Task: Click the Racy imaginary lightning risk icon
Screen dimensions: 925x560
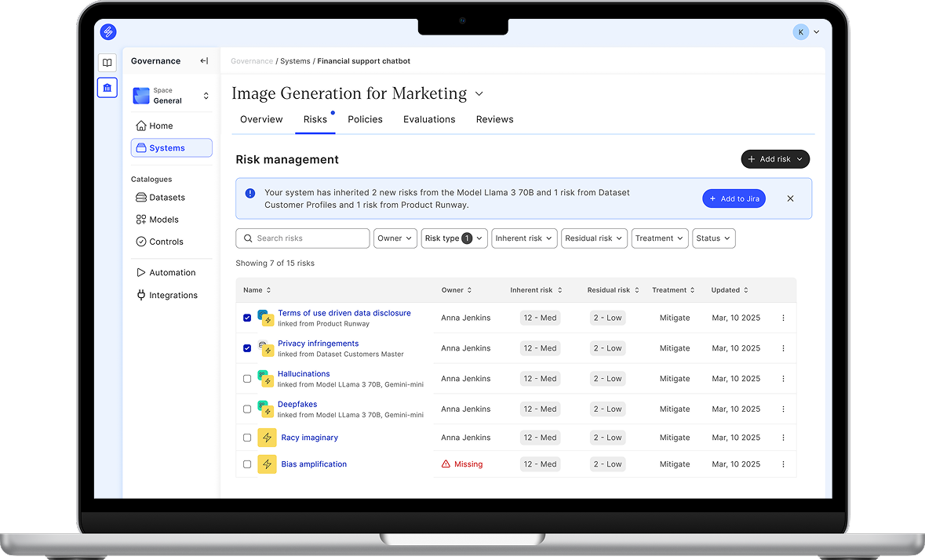Action: (267, 438)
